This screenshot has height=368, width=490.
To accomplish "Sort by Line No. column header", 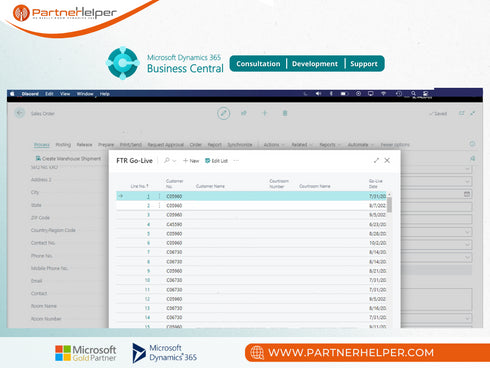I will point(139,186).
